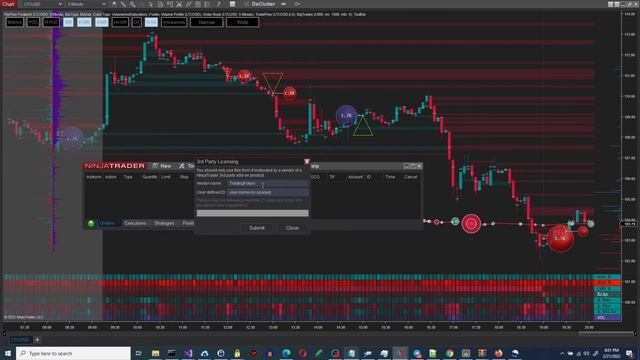Screen dimensions: 640x360
Task: Click the Account column header
Action: [355, 177]
